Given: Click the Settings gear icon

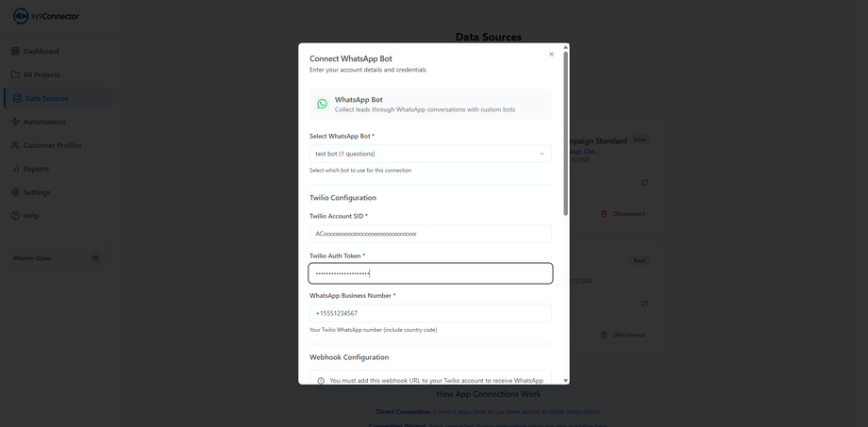Looking at the screenshot, I should [x=15, y=192].
